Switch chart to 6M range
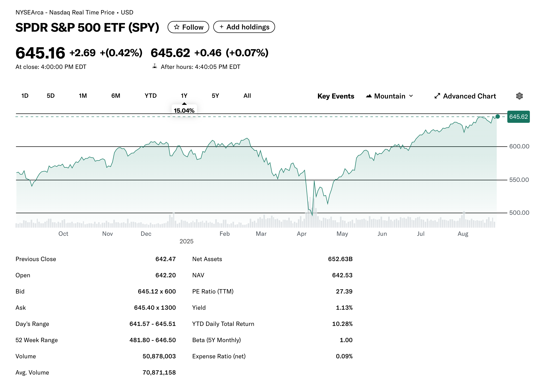 (116, 96)
